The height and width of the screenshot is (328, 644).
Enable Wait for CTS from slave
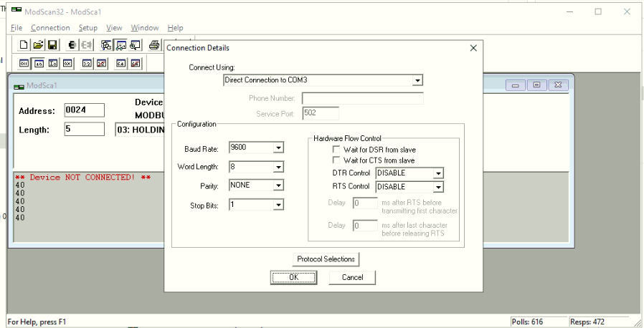click(336, 160)
